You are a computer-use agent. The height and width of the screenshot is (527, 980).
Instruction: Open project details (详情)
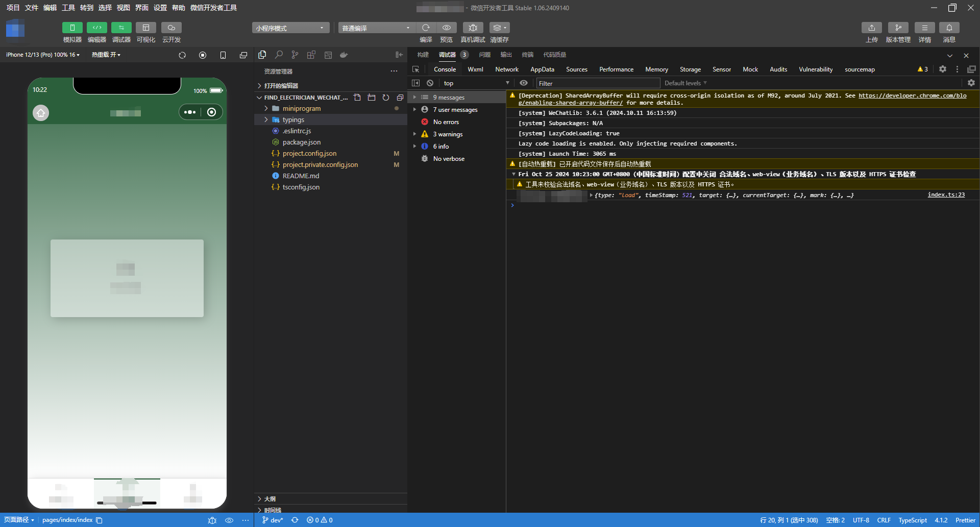pos(925,28)
